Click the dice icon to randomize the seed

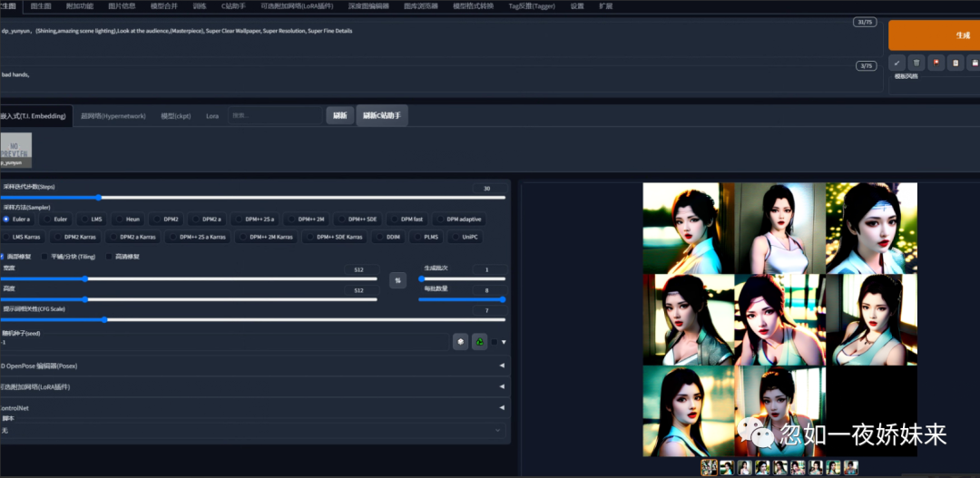click(x=460, y=342)
